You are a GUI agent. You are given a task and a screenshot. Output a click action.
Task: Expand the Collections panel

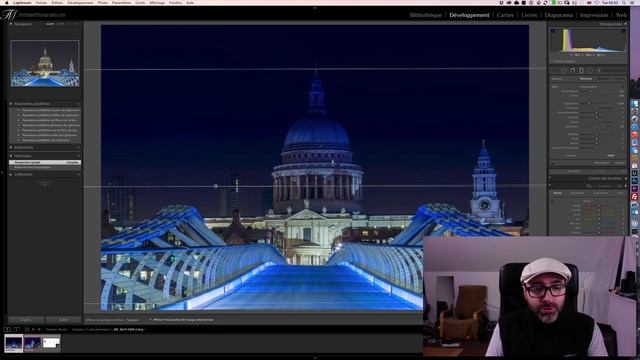coord(11,174)
